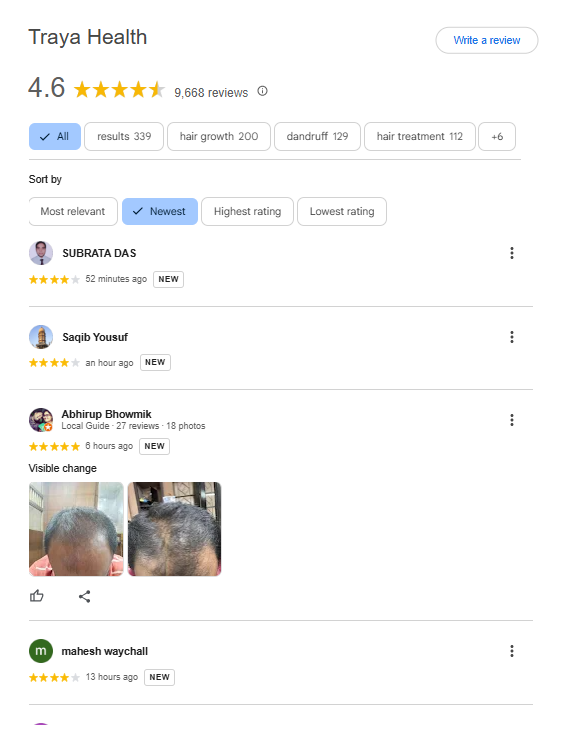Click SUBRATA DAS profile picture
The height and width of the screenshot is (740, 568).
coord(41,253)
